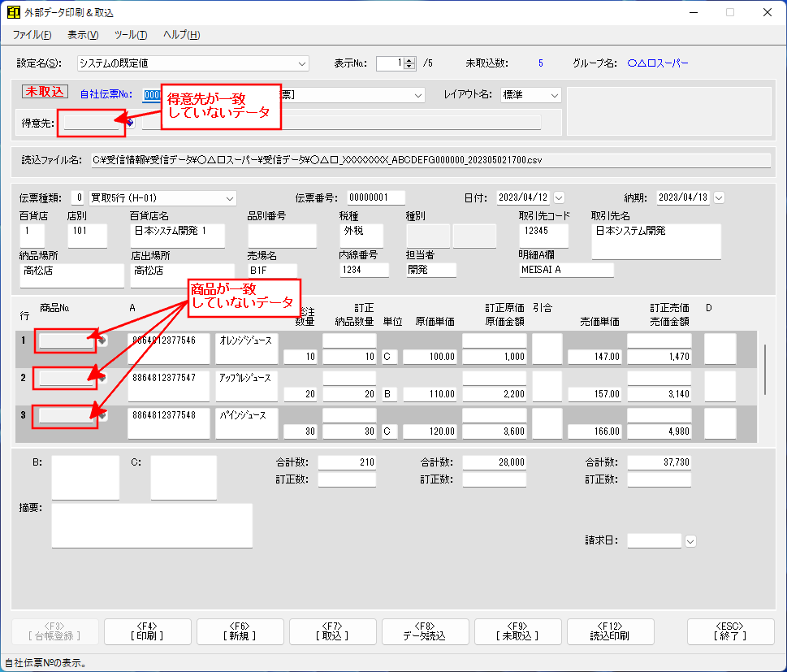Screen dimensions: 787x672
Task: Open product lookup icon for row 3
Action: 102,415
